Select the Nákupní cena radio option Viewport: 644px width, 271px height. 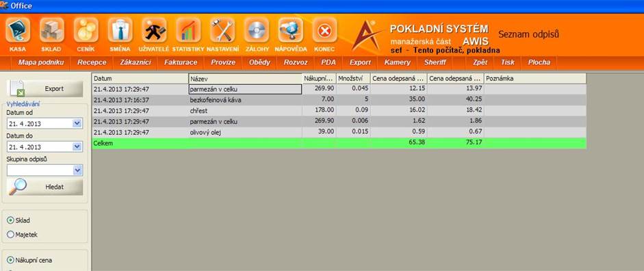[11, 260]
